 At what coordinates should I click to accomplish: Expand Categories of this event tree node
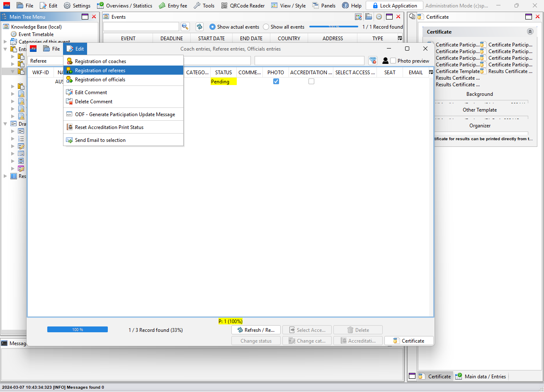click(x=5, y=42)
